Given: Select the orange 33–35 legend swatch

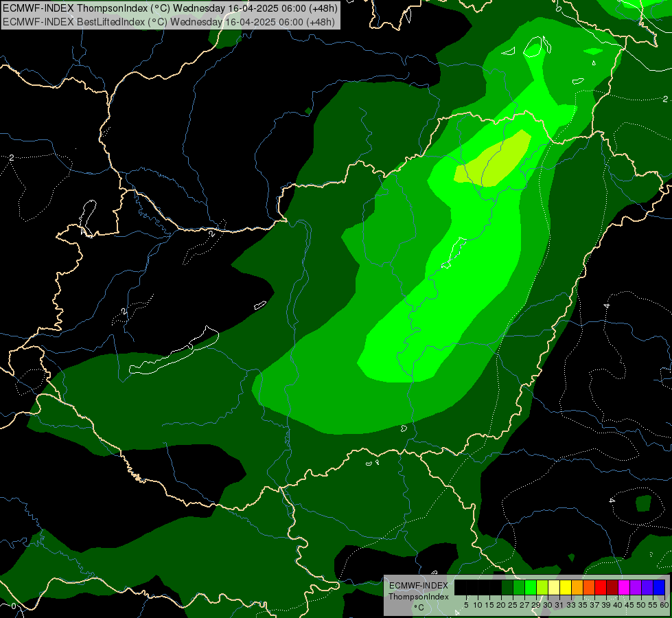Looking at the screenshot, I should (x=578, y=587).
